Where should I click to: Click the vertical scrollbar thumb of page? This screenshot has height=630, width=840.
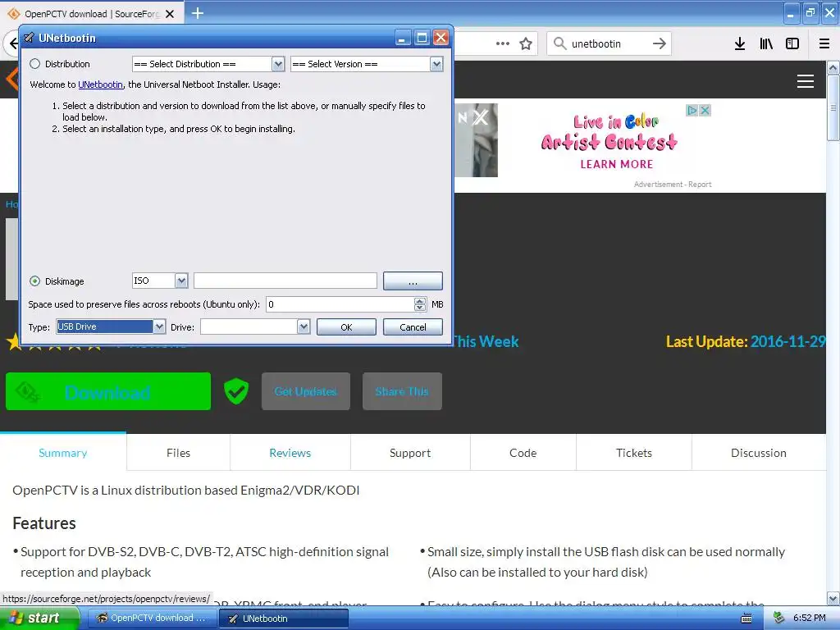pyautogui.click(x=833, y=107)
